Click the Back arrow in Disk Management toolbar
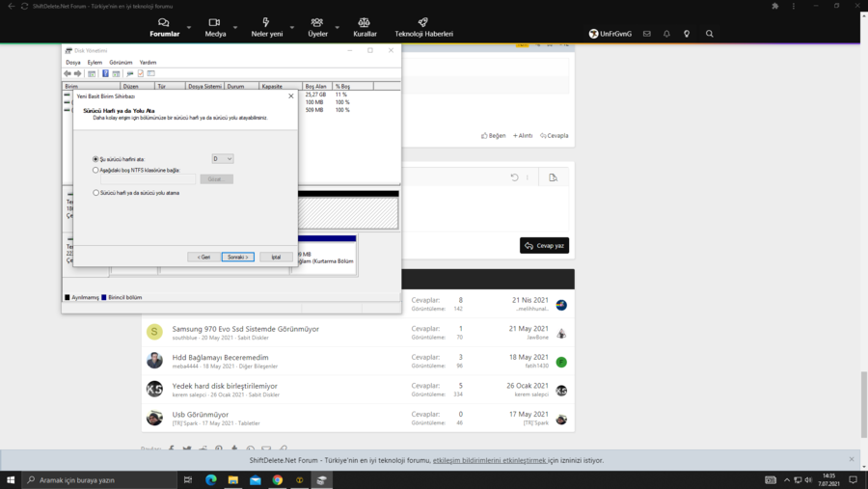Image resolution: width=868 pixels, height=489 pixels. pyautogui.click(x=67, y=73)
